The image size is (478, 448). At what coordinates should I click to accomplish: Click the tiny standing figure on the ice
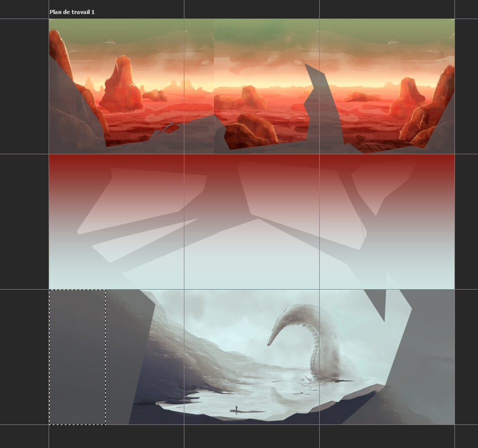[x=236, y=408]
